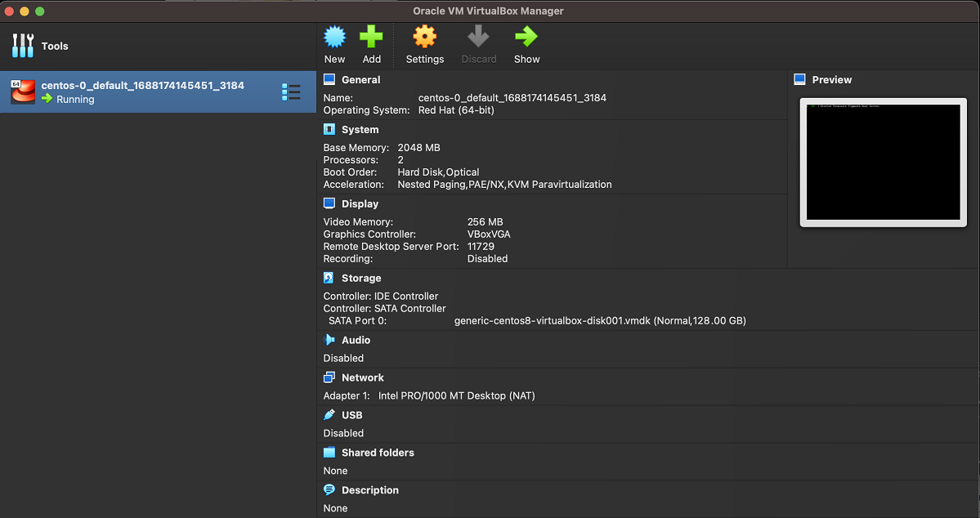Open General settings via its heading
980x518 pixels.
[x=360, y=80]
